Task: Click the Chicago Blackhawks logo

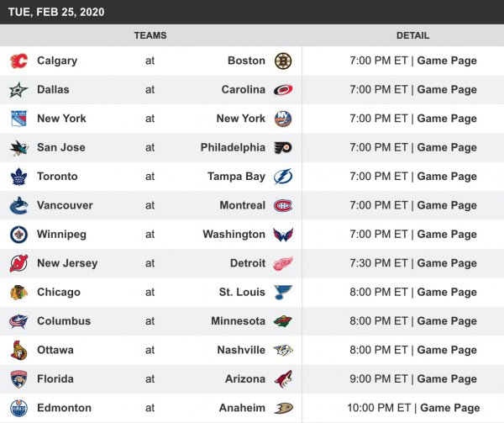Action: point(18,293)
